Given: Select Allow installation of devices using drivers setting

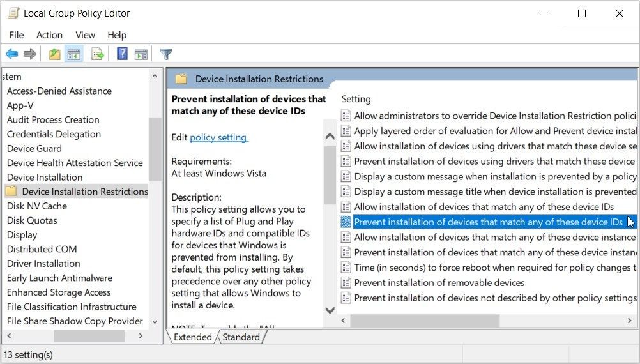Looking at the screenshot, I should click(x=496, y=146).
